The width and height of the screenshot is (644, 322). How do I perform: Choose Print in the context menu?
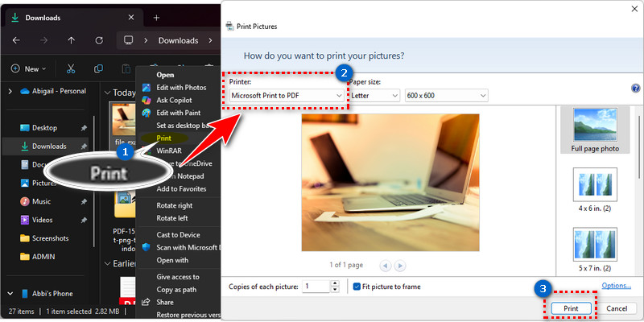(163, 138)
